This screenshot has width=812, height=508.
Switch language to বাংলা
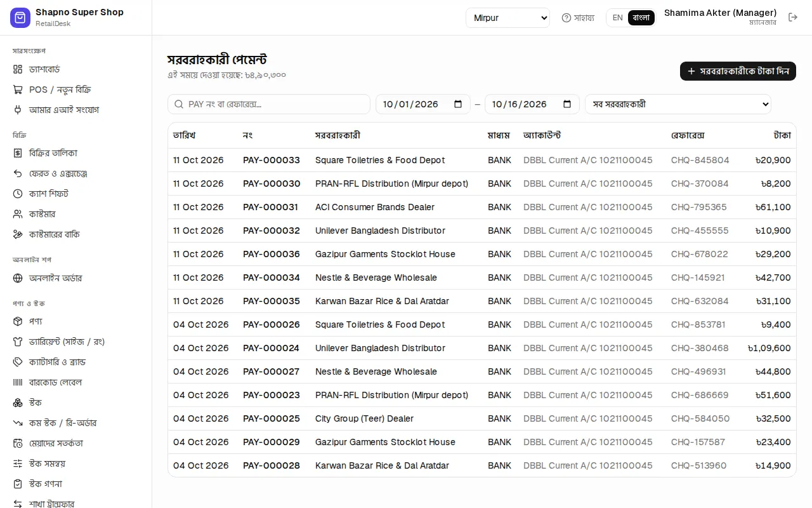click(x=641, y=18)
